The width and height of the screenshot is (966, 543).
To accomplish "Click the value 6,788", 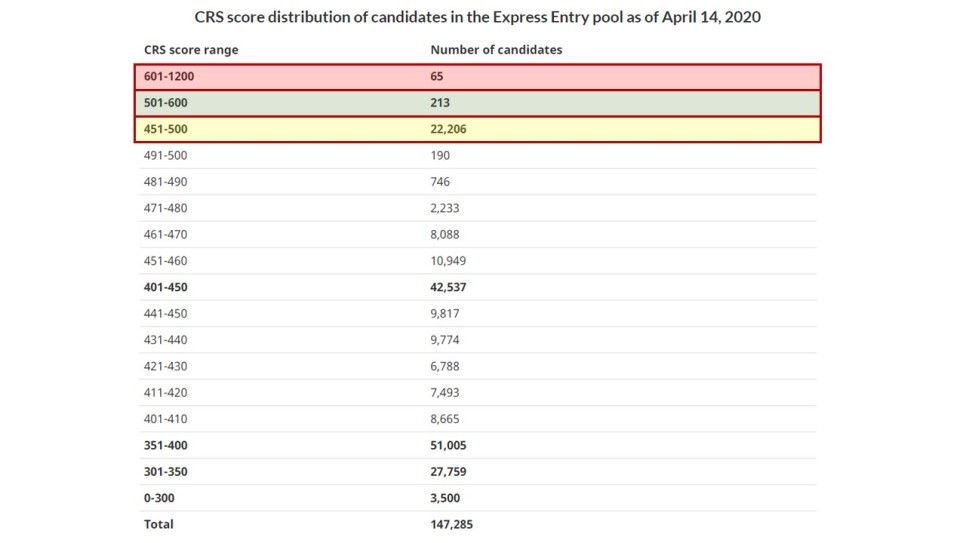I will point(445,366).
